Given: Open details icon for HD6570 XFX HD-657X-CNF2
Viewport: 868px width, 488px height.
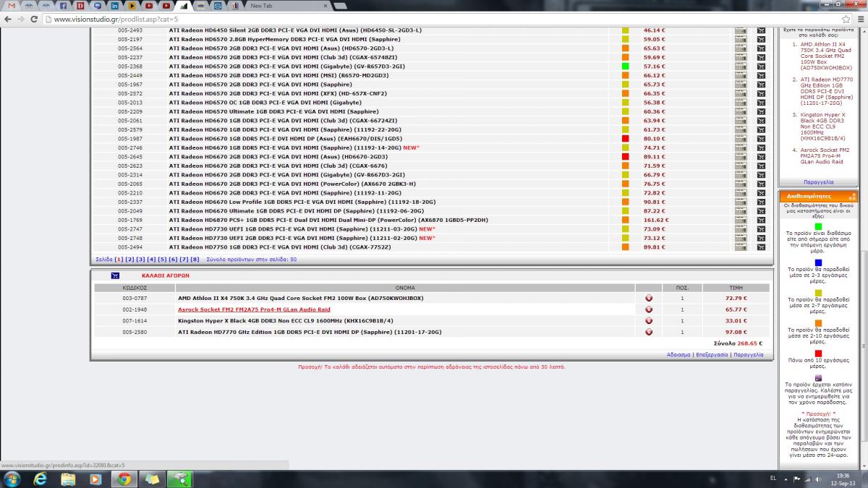Looking at the screenshot, I should pyautogui.click(x=741, y=93).
